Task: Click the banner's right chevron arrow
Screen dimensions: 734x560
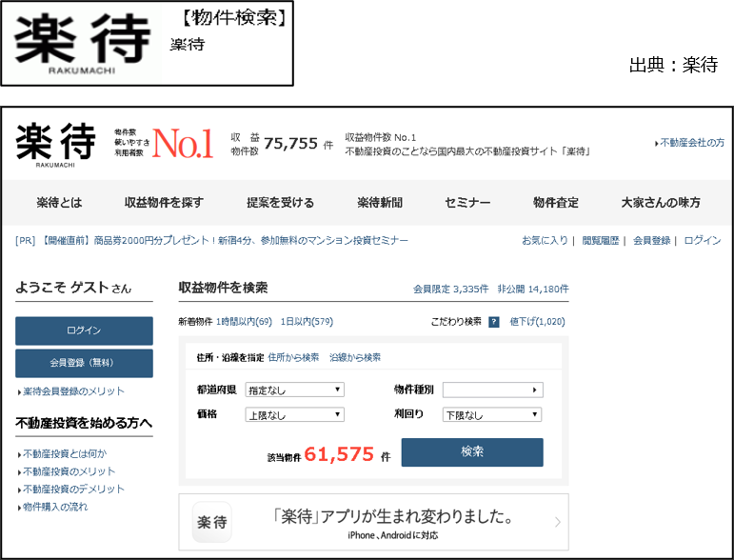Action: pyautogui.click(x=557, y=522)
